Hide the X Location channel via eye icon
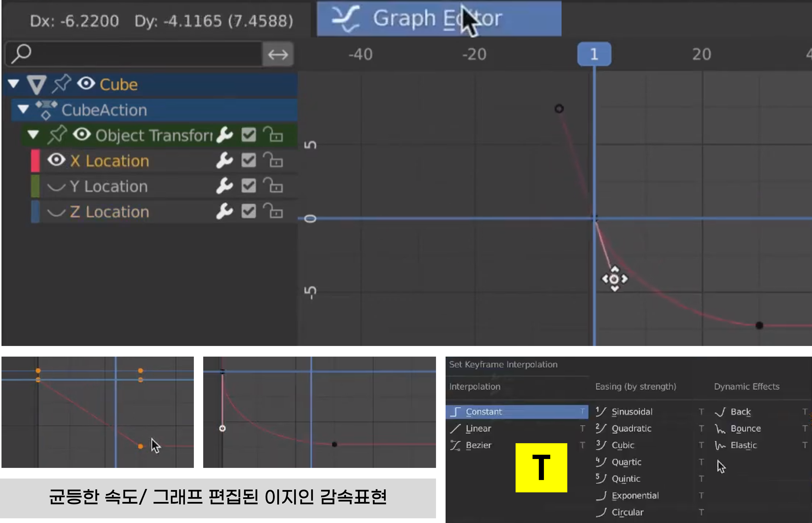The height and width of the screenshot is (523, 812). pos(56,160)
